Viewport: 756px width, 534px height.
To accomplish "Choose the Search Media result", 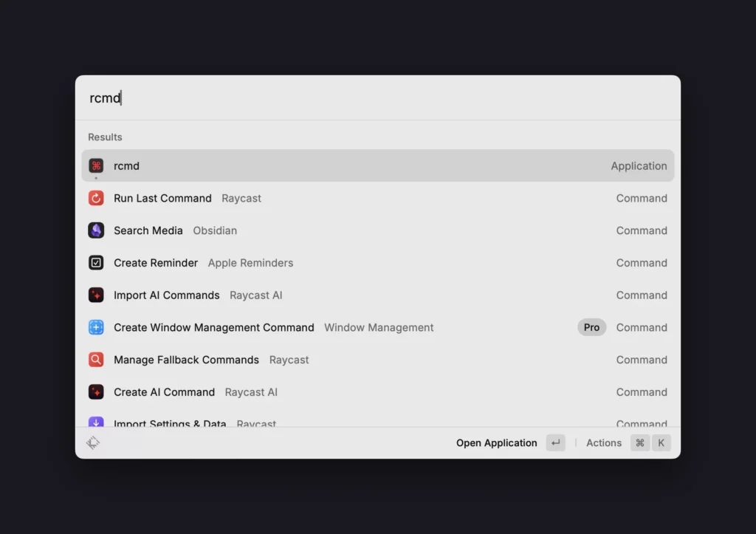I will [369, 230].
